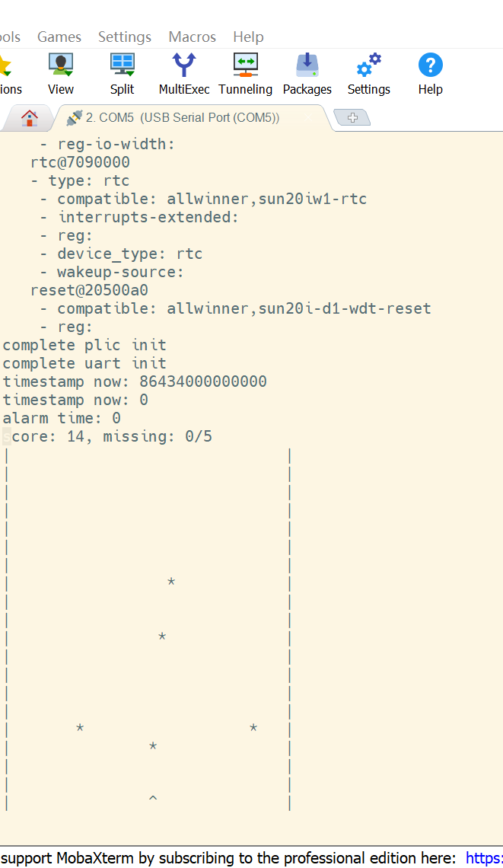Open the Help menu
This screenshot has height=868, width=503.
248,37
